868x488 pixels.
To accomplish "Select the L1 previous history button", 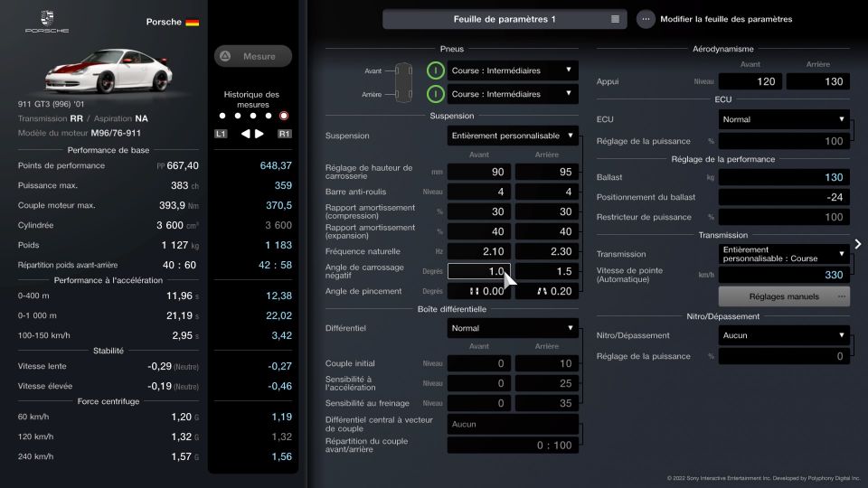I will click(x=221, y=134).
